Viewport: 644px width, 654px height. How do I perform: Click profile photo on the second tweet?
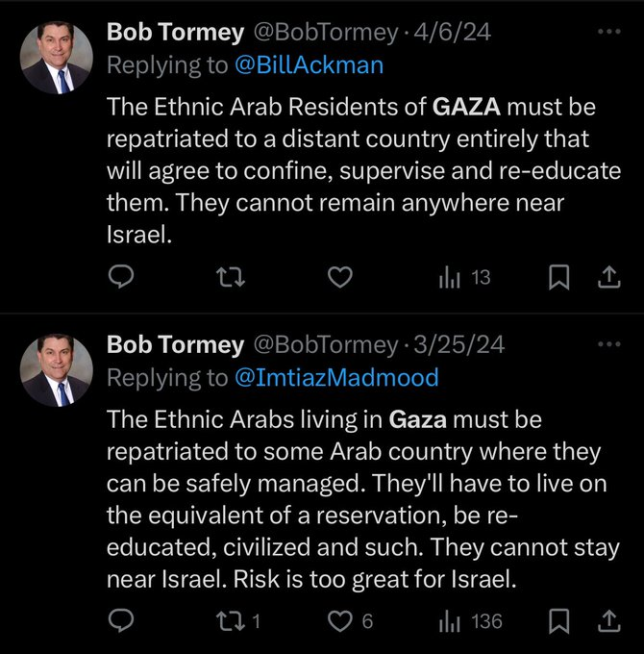click(x=57, y=370)
